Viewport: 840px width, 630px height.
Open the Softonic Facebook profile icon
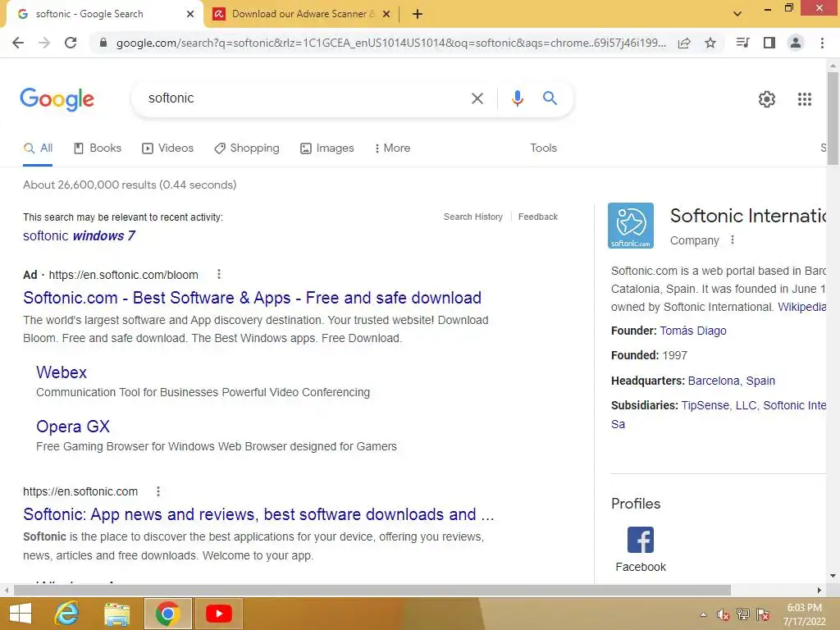tap(640, 540)
